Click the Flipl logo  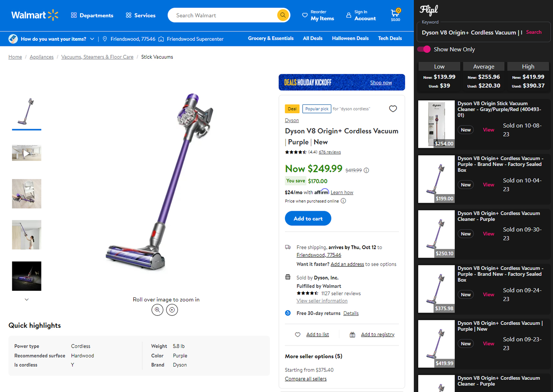(429, 10)
